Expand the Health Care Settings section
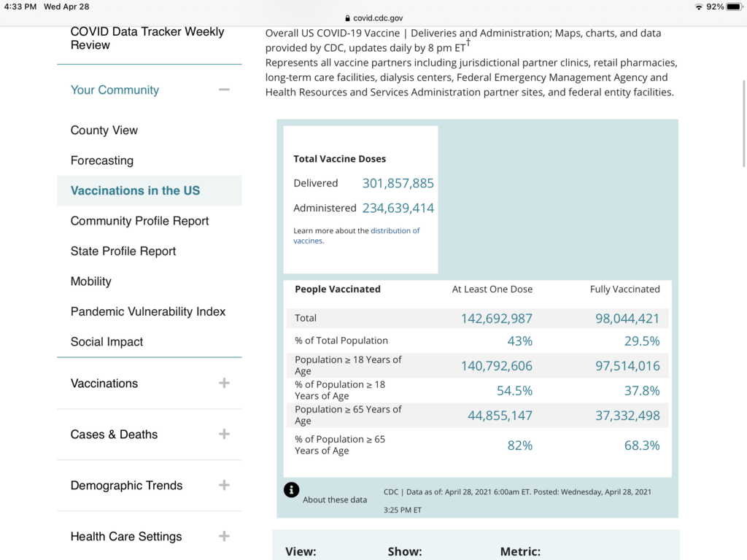This screenshot has height=560, width=747. (224, 537)
